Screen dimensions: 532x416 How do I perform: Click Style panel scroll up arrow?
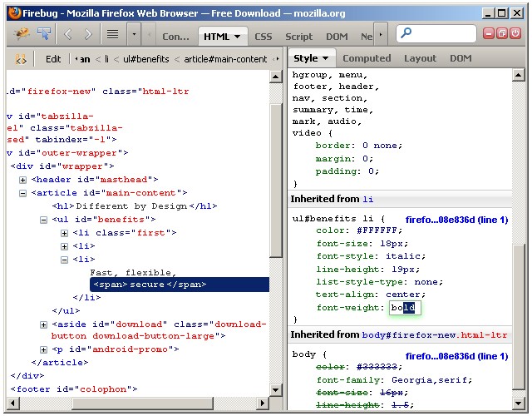[x=519, y=75]
